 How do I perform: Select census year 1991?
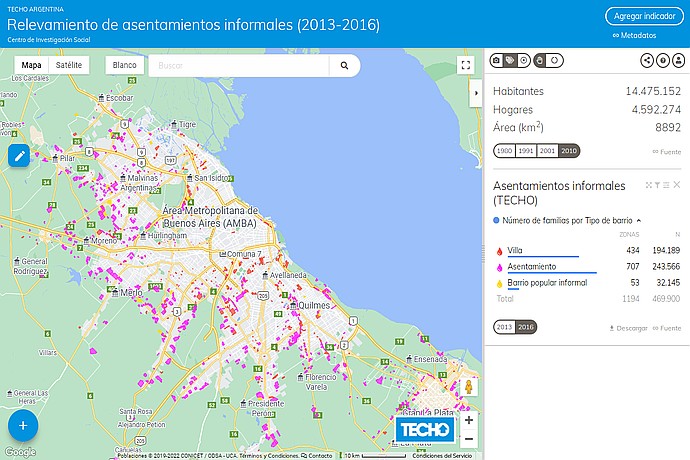click(526, 151)
